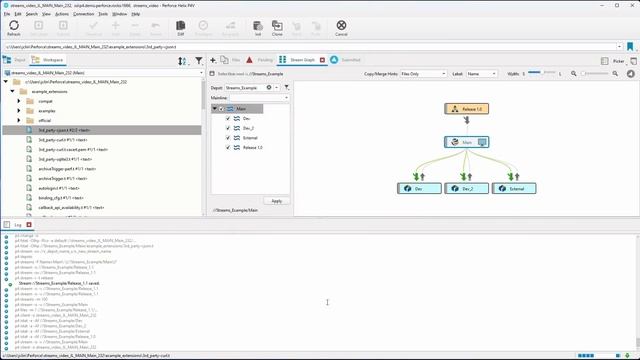Image resolution: width=640 pixels, height=360 pixels.
Task: Click file icon of 3rd_party-curl.t row
Action: [x=29, y=140]
